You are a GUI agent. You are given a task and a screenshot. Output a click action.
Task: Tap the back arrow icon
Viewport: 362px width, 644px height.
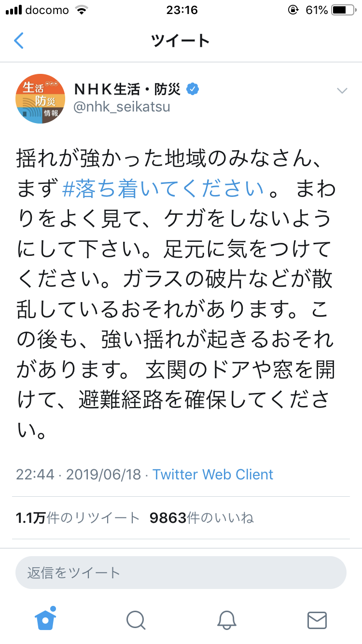(19, 41)
